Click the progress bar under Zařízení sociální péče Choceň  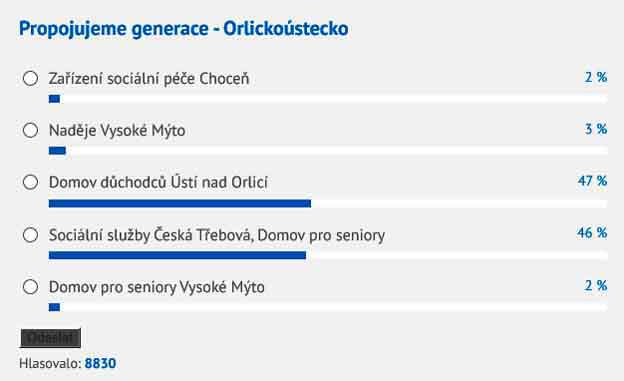click(328, 99)
